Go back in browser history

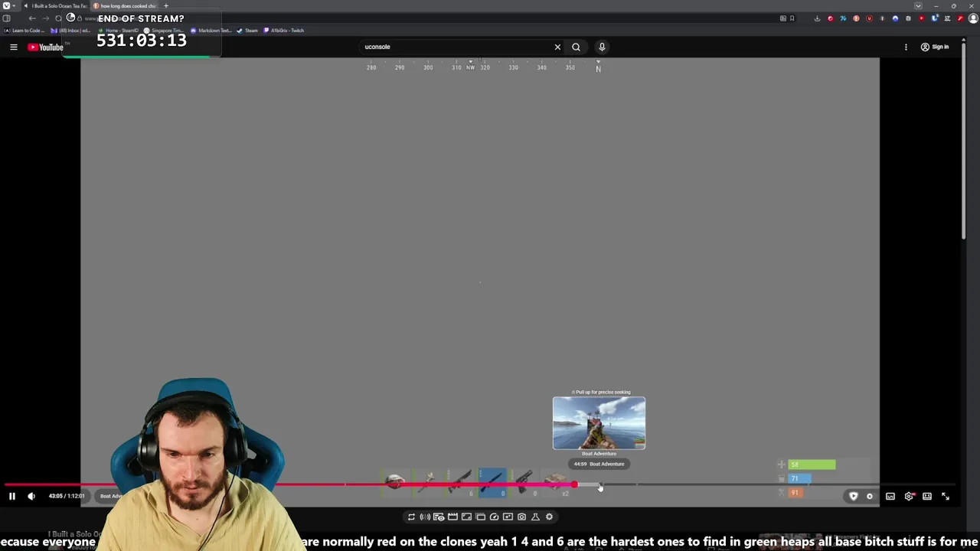pyautogui.click(x=32, y=18)
